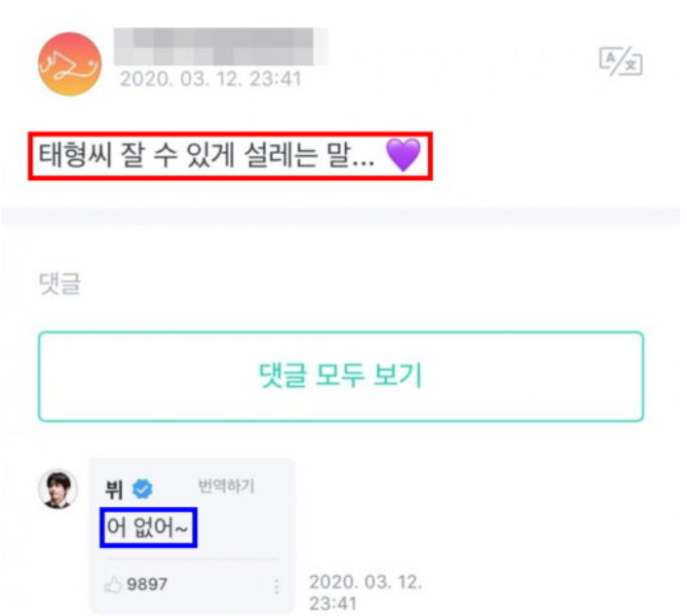Click the 댓글 section label
687x616 pixels.
pyautogui.click(x=60, y=285)
